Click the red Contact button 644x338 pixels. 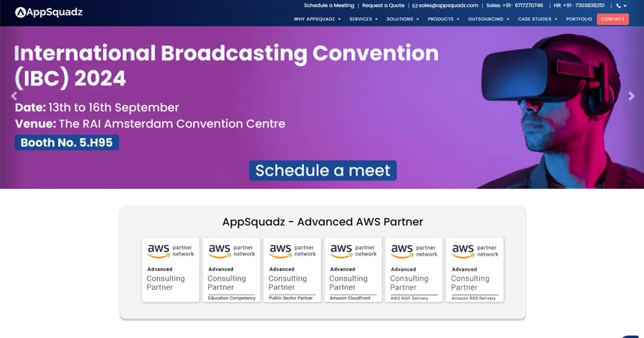[613, 19]
